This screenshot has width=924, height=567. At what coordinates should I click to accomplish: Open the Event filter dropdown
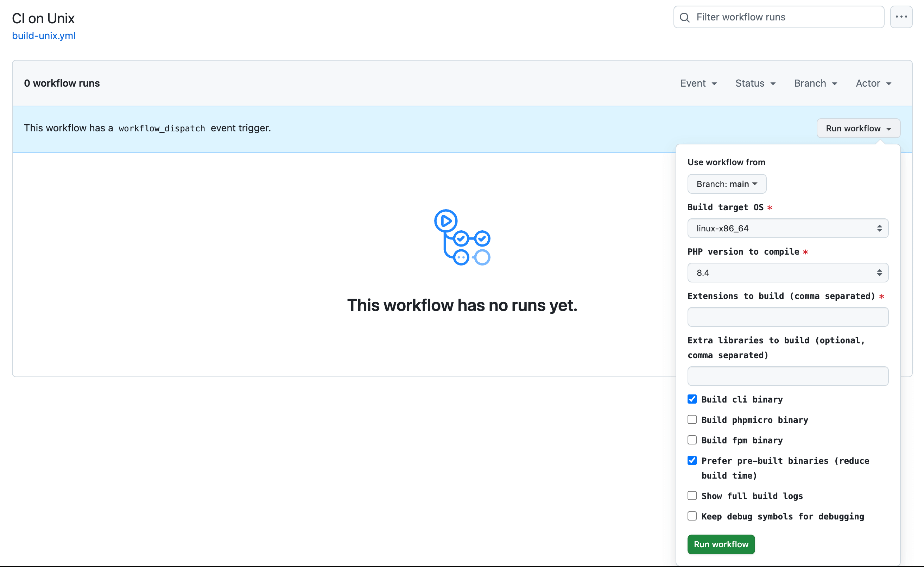tap(698, 83)
